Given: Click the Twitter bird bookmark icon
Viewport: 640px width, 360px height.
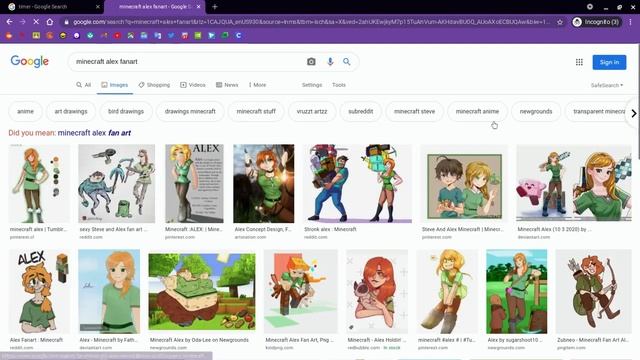Looking at the screenshot, I should point(171,36).
